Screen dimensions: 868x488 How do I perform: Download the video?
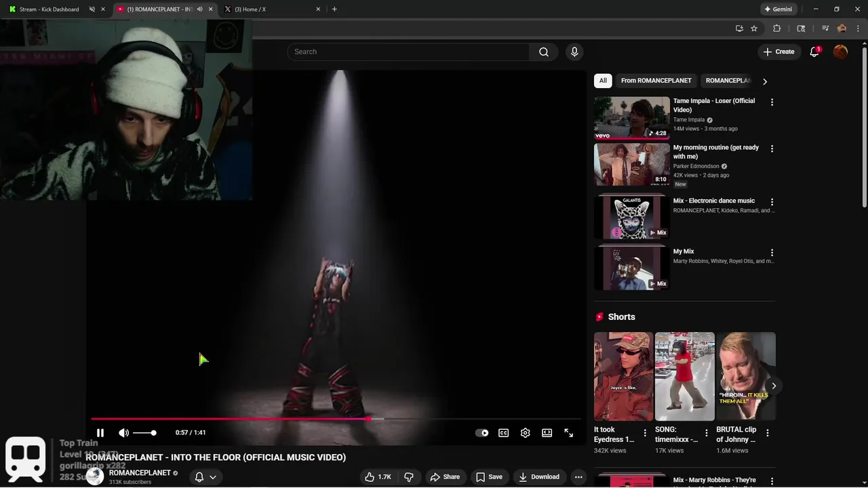click(538, 477)
